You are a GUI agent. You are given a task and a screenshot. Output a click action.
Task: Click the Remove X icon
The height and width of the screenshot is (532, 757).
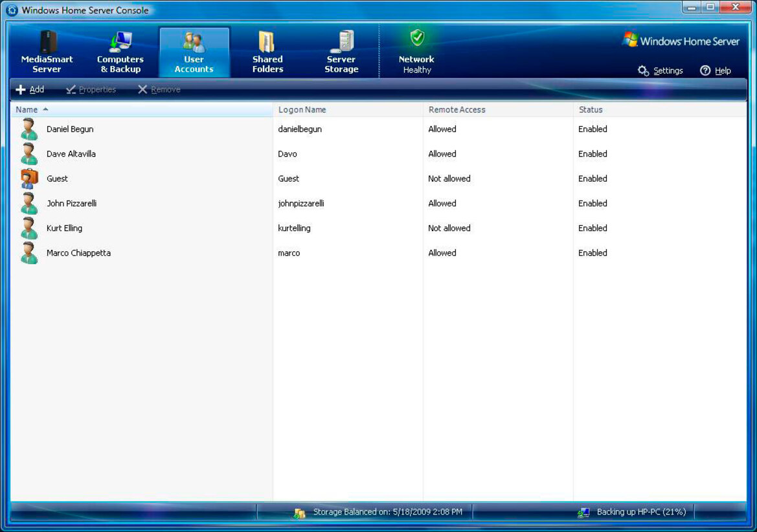(x=142, y=89)
